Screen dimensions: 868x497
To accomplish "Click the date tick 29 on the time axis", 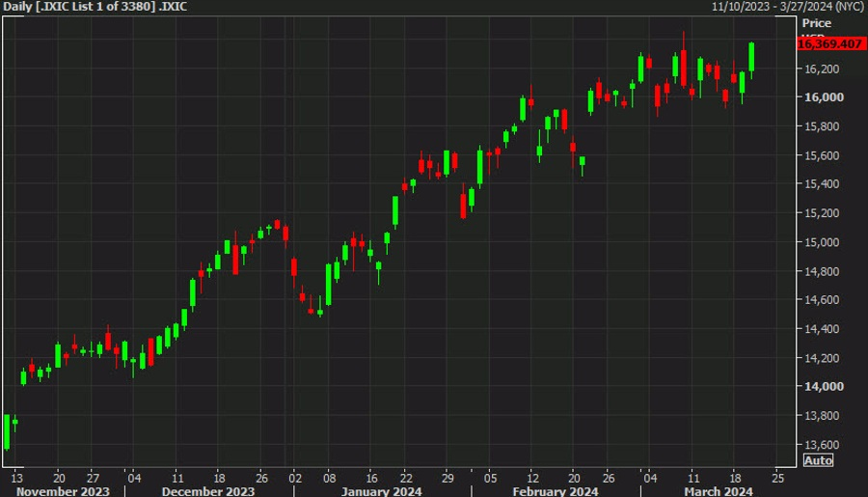I will coord(448,478).
